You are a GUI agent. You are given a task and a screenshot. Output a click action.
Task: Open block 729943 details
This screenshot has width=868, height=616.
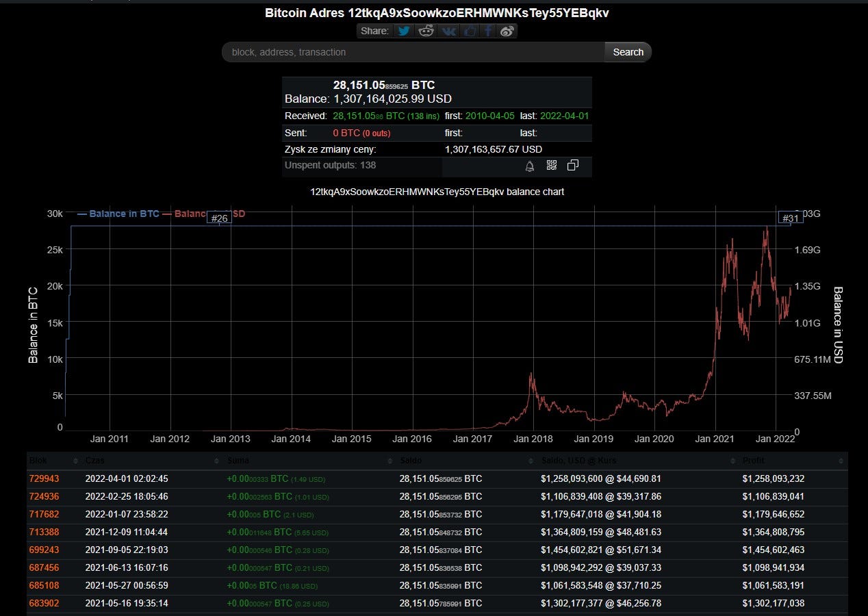[x=44, y=478]
